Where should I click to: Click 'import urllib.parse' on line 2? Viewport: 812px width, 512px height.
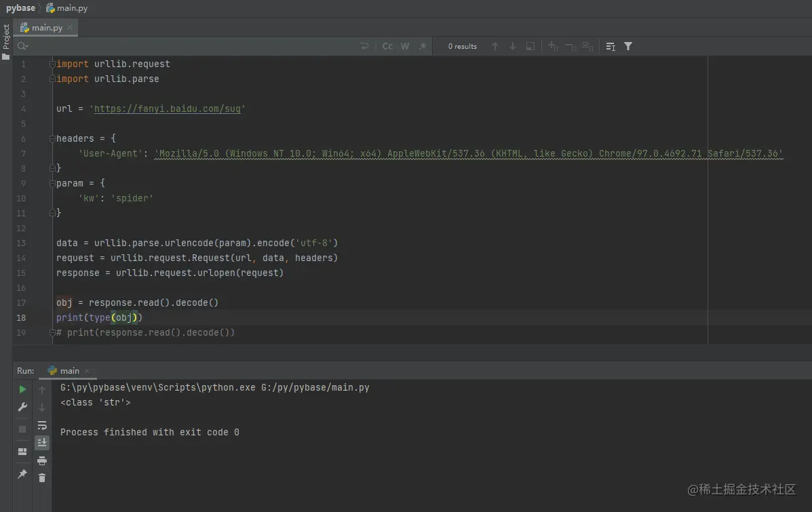pyautogui.click(x=108, y=79)
